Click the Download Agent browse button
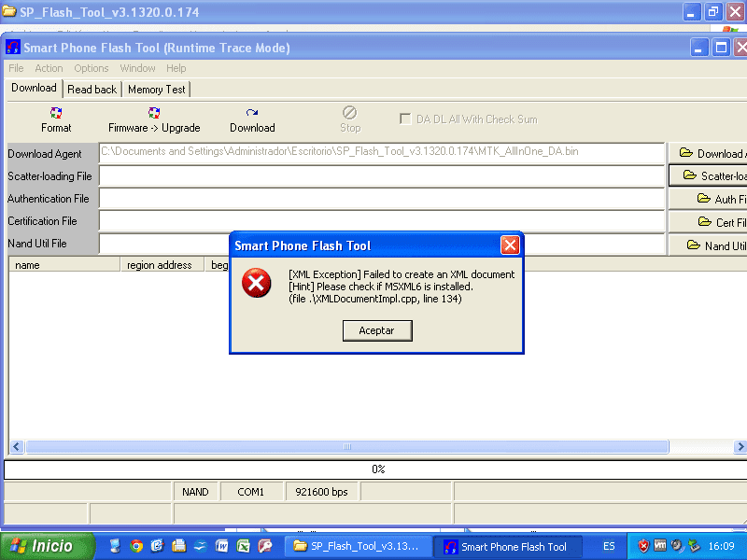The height and width of the screenshot is (560, 747). (708, 153)
